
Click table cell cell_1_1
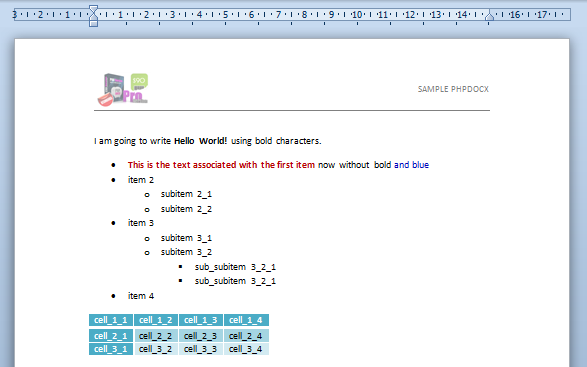111,320
